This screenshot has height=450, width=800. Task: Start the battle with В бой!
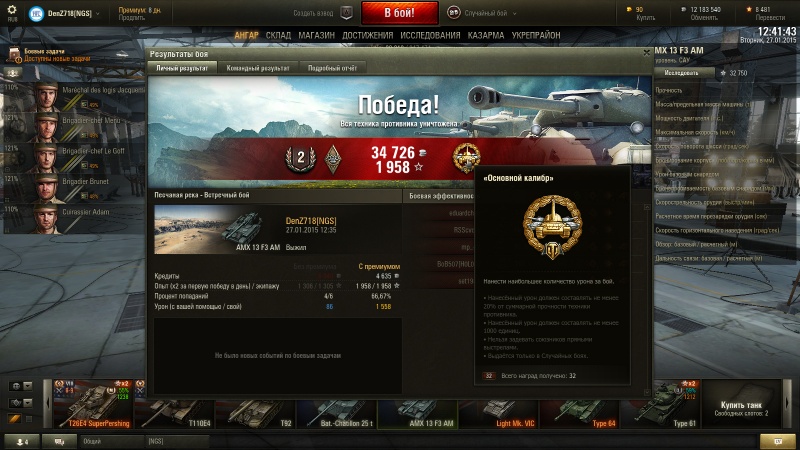pos(399,13)
